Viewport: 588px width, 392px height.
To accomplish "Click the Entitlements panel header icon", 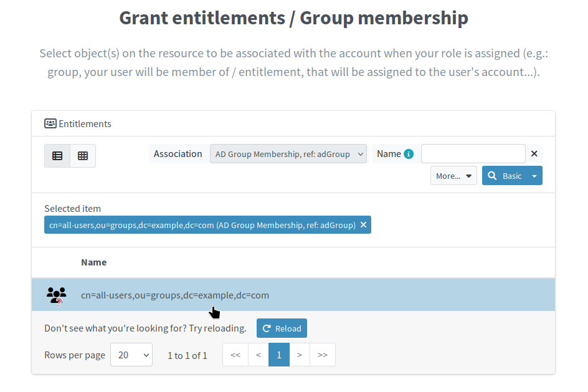I will [x=50, y=123].
